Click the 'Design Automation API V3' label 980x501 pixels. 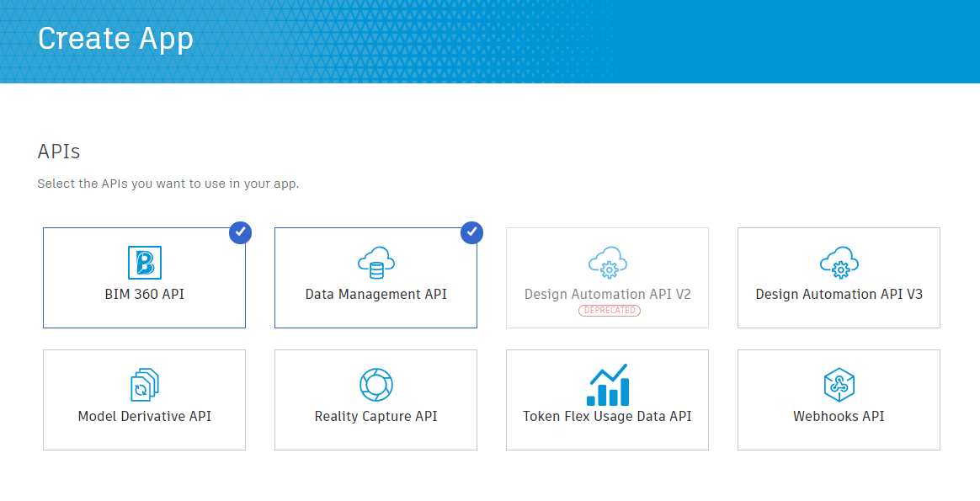[839, 294]
